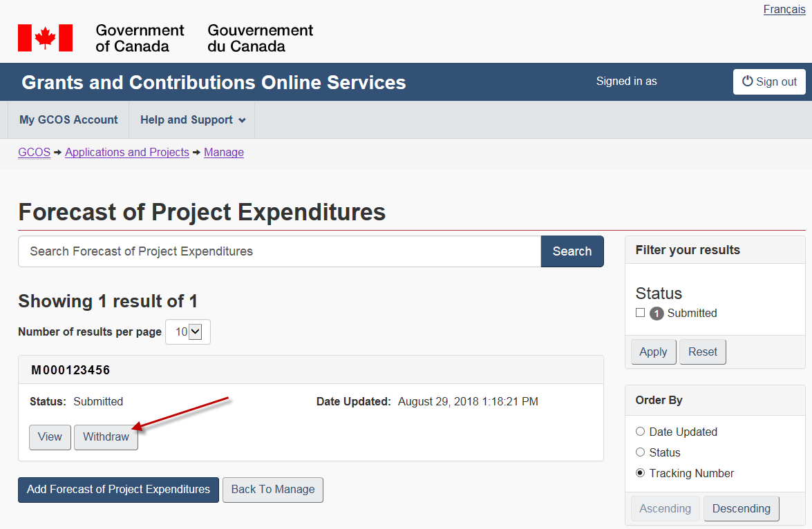The width and height of the screenshot is (812, 529).
Task: Sort results in Descending order
Action: [741, 509]
